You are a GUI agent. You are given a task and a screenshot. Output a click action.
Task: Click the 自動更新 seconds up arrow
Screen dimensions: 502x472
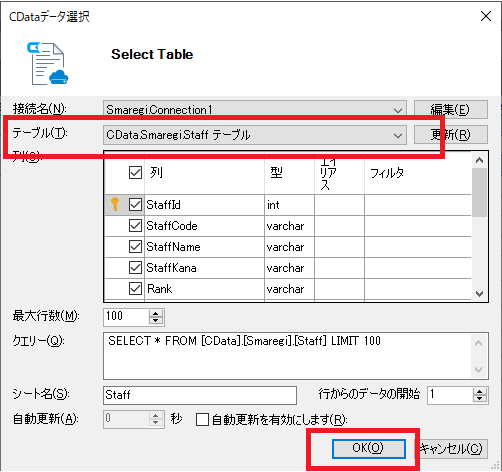point(156,415)
